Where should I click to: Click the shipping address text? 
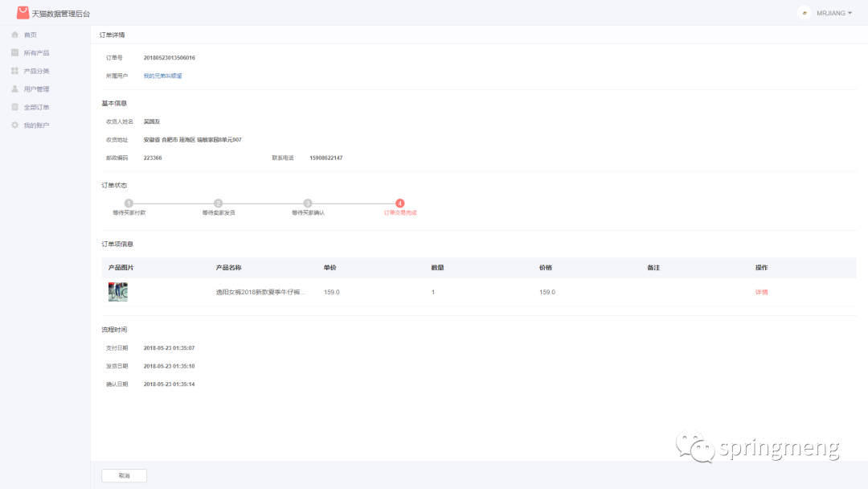click(193, 140)
